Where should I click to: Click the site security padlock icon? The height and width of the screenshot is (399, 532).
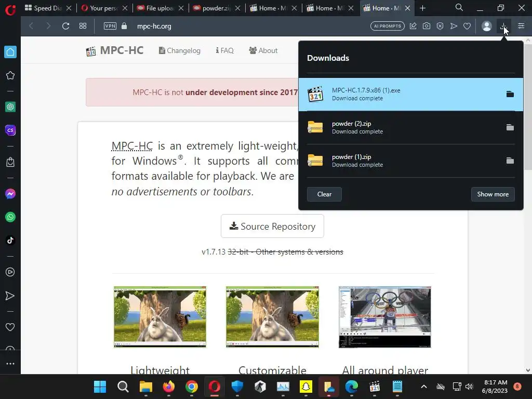tap(124, 26)
